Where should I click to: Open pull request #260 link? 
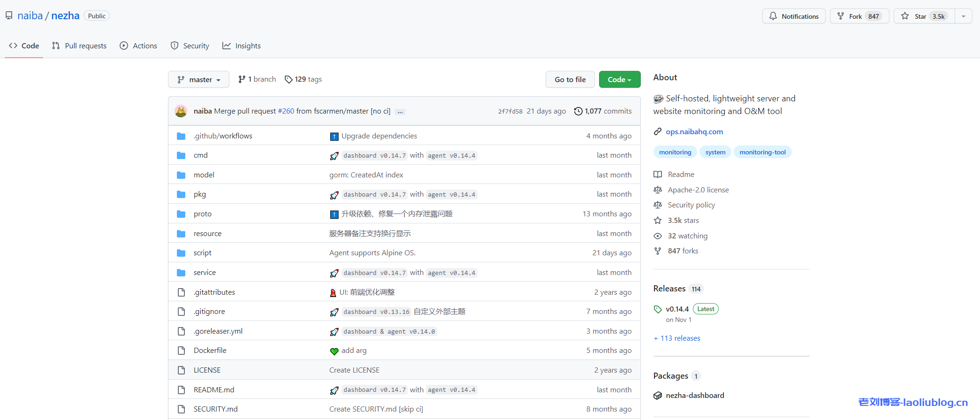(x=286, y=111)
